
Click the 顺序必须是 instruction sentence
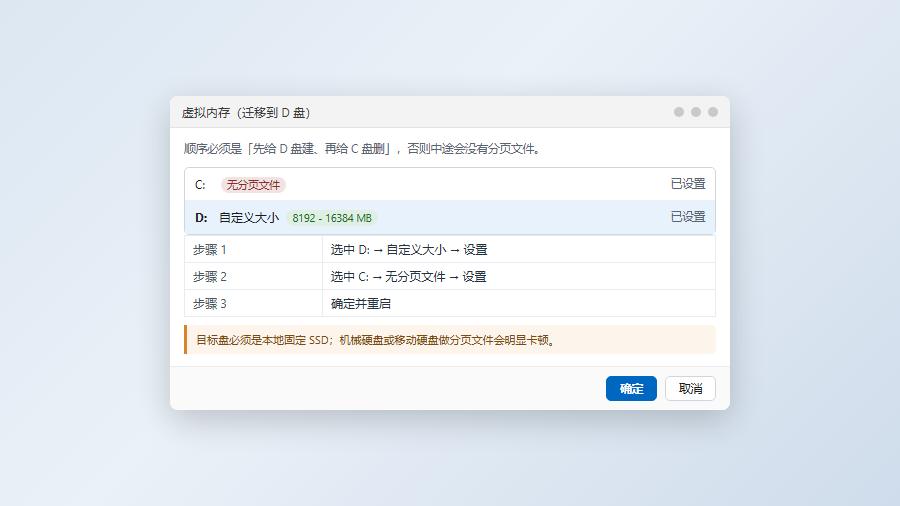pyautogui.click(x=362, y=149)
